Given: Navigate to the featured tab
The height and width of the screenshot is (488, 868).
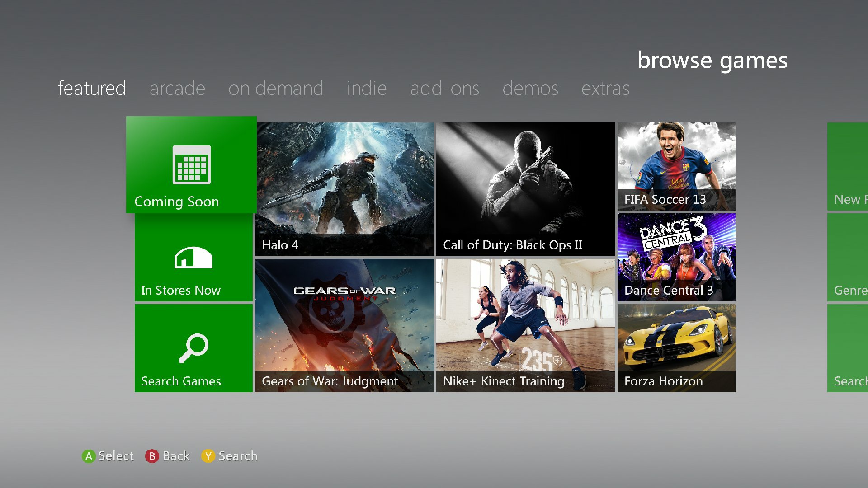Looking at the screenshot, I should click(92, 88).
